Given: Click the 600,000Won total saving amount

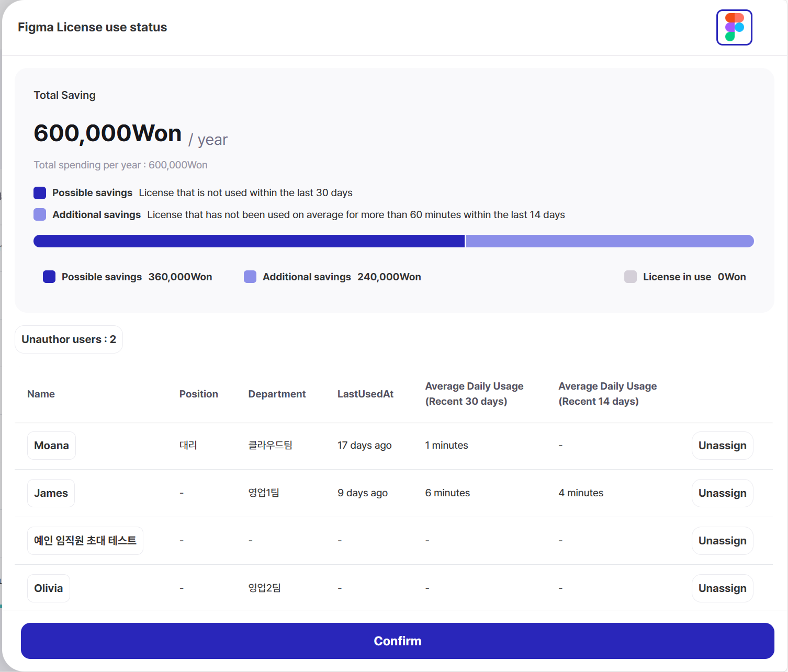Looking at the screenshot, I should pos(107,133).
